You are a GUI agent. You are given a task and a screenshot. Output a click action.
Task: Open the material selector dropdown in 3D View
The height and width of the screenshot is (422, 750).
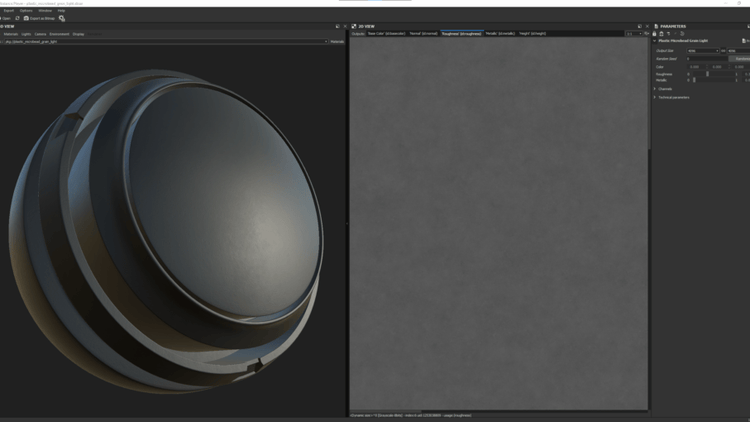pos(164,42)
